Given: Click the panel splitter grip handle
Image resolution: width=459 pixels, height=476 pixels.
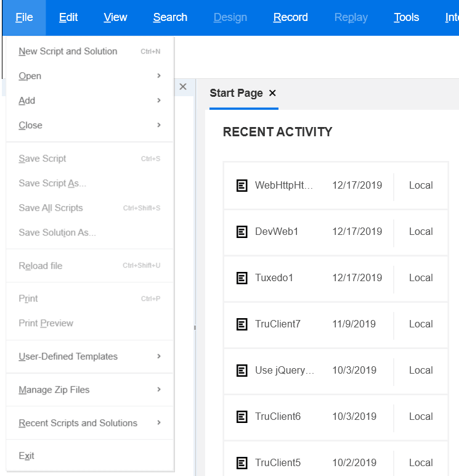Looking at the screenshot, I should pos(195,328).
